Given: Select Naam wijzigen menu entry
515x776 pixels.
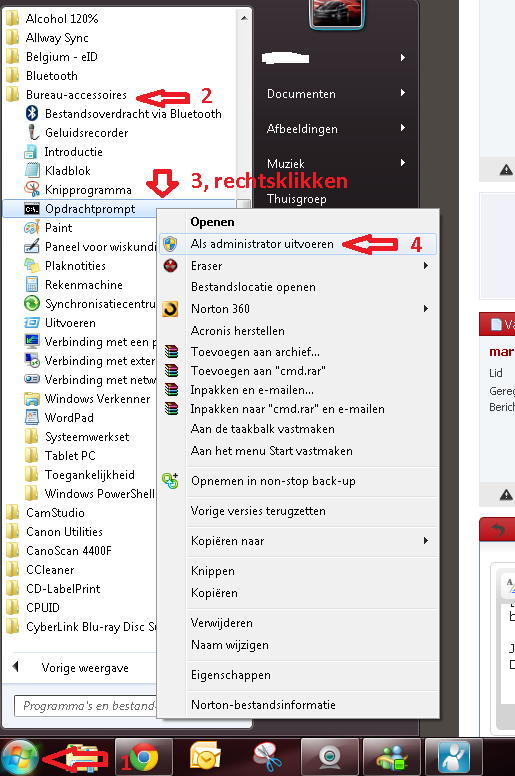Looking at the screenshot, I should [x=230, y=645].
